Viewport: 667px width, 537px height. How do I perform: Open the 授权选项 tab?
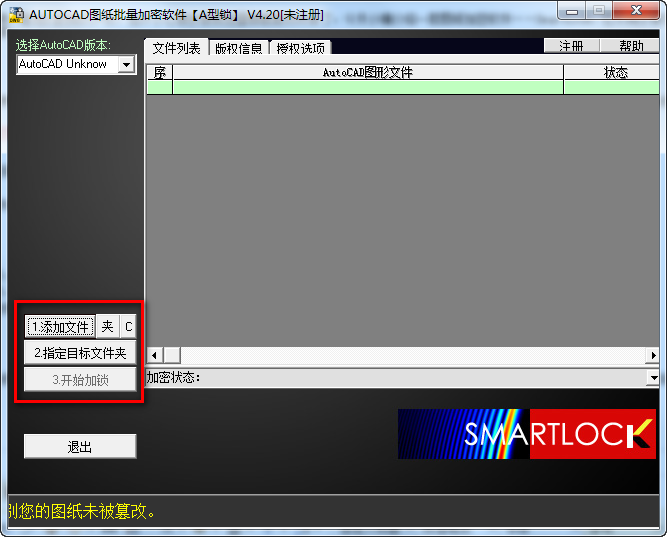click(x=300, y=48)
